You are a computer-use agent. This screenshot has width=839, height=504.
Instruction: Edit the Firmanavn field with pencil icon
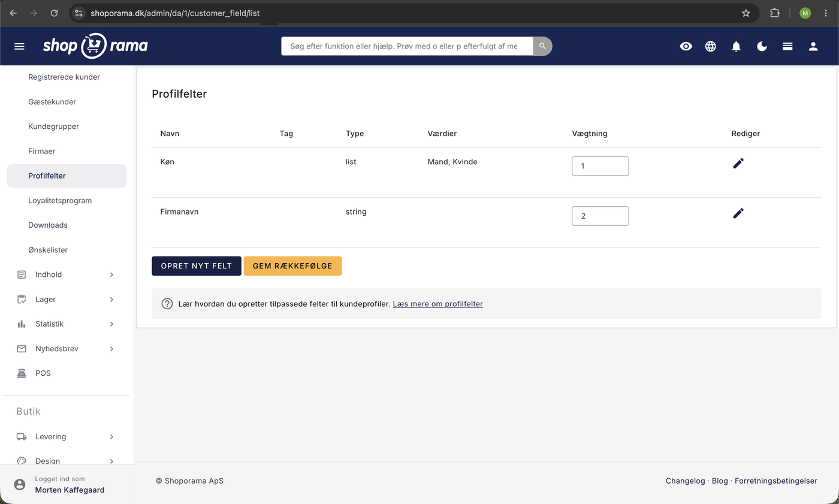coord(738,213)
